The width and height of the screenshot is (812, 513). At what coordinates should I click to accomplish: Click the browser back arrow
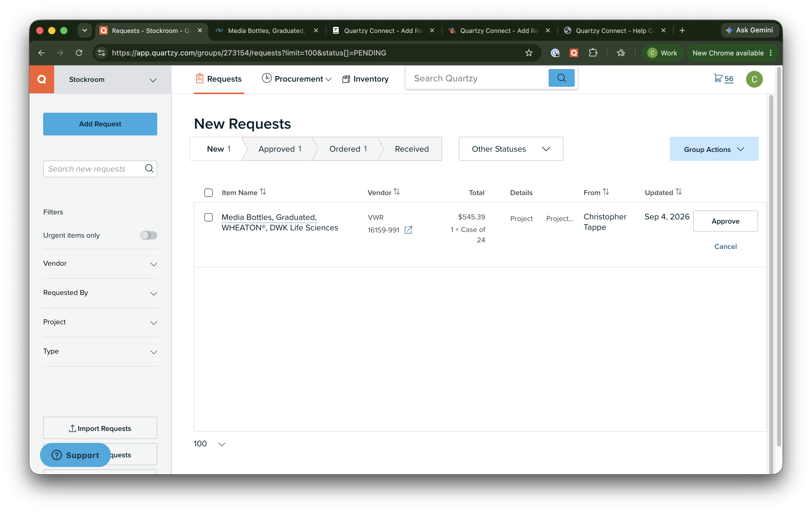(x=42, y=53)
